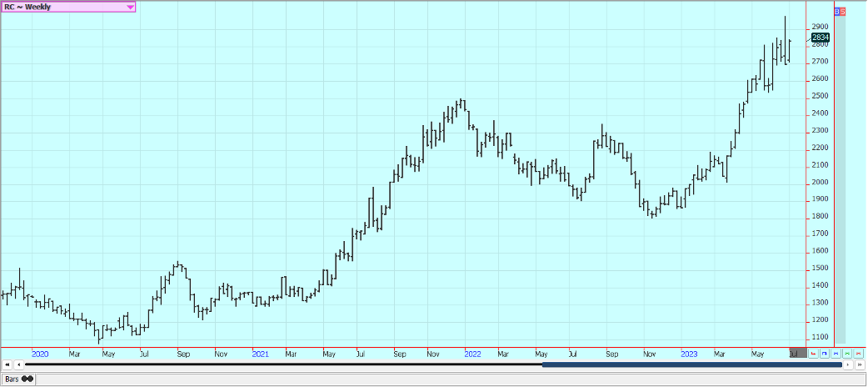The image size is (868, 387).
Task: Click the red compress-scale icon
Action: 859,353
